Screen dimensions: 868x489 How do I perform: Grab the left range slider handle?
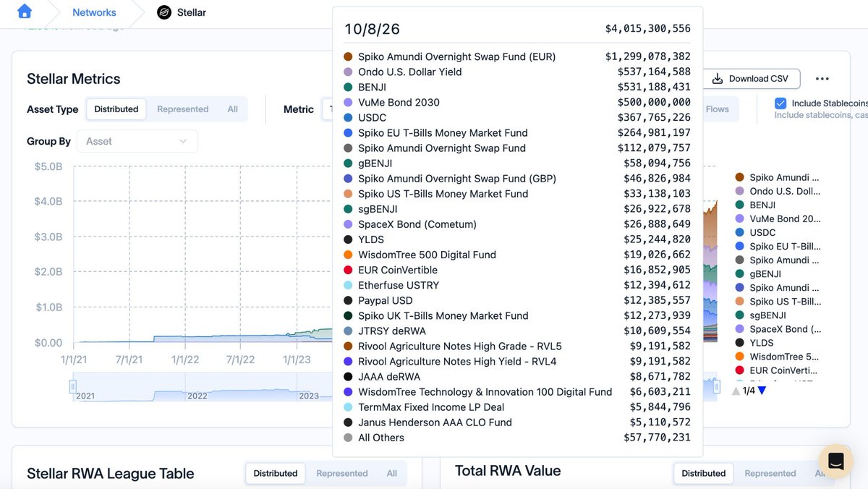coord(73,387)
